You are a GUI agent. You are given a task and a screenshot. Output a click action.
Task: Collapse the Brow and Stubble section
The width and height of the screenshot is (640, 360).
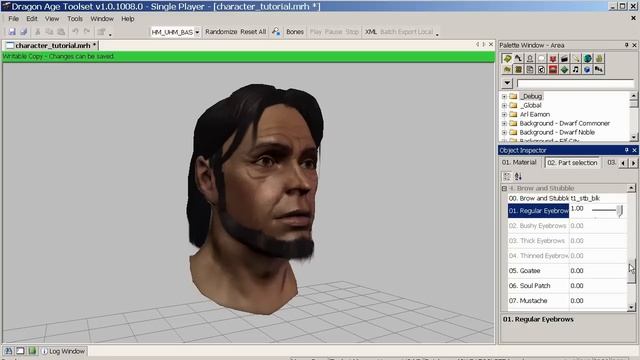pyautogui.click(x=504, y=189)
